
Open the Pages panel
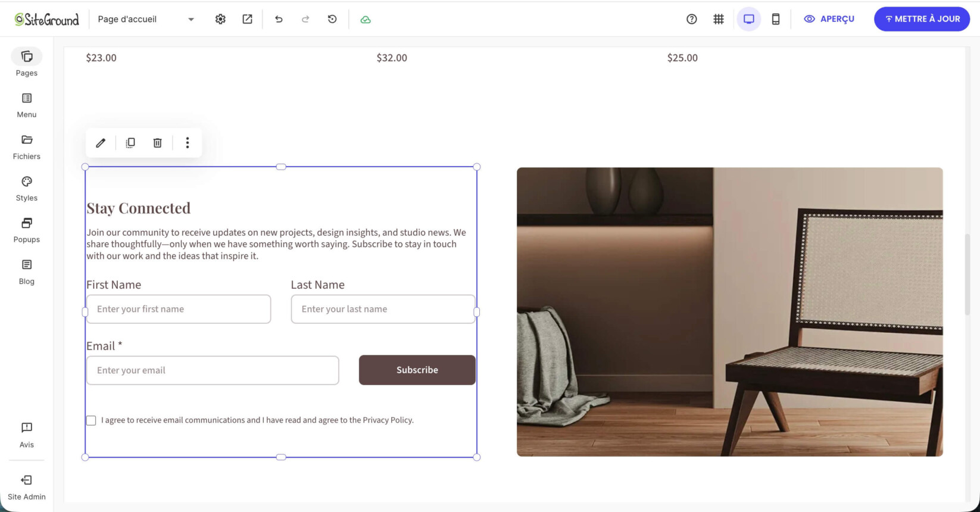point(27,63)
